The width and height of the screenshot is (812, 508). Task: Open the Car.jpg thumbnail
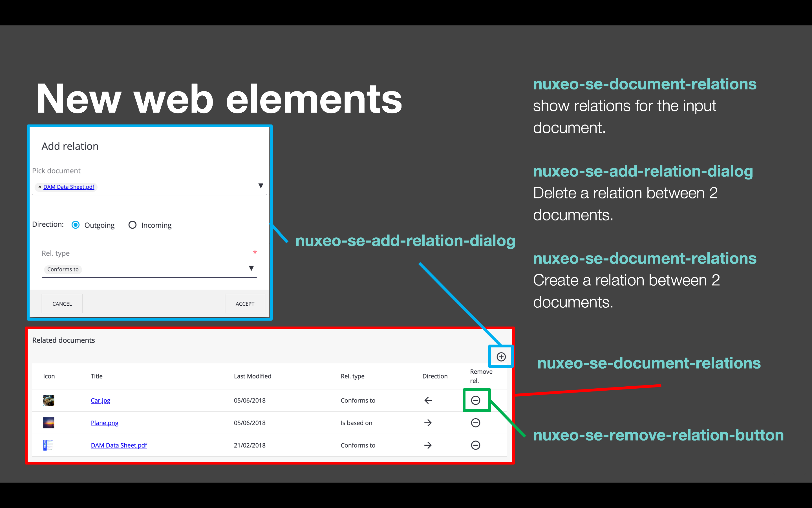(x=49, y=400)
